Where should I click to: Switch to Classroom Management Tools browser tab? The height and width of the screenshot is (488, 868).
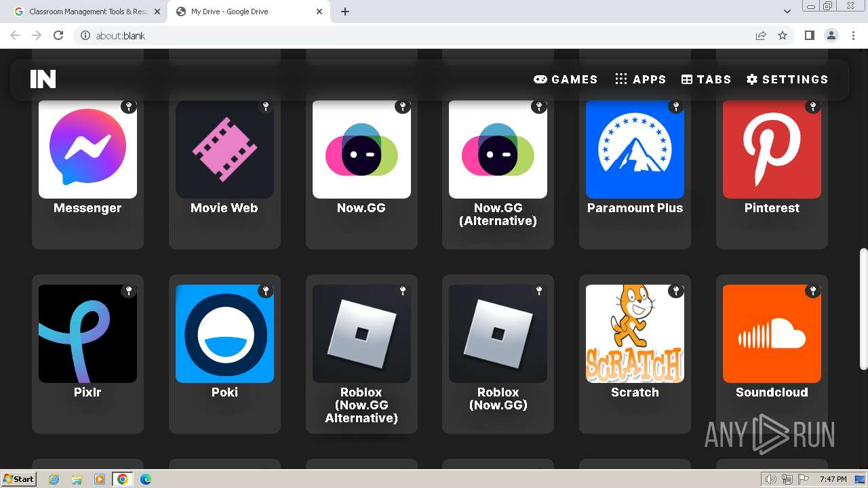coord(88,12)
